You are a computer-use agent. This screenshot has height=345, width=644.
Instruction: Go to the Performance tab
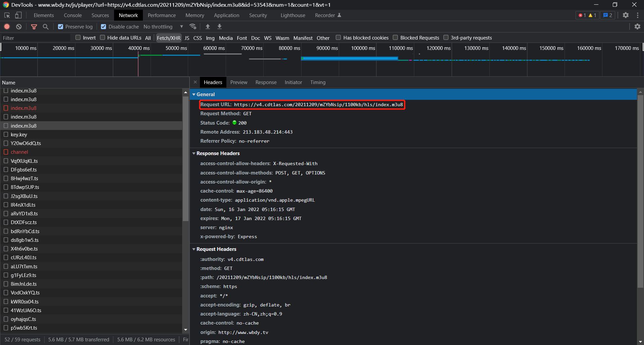click(x=162, y=15)
